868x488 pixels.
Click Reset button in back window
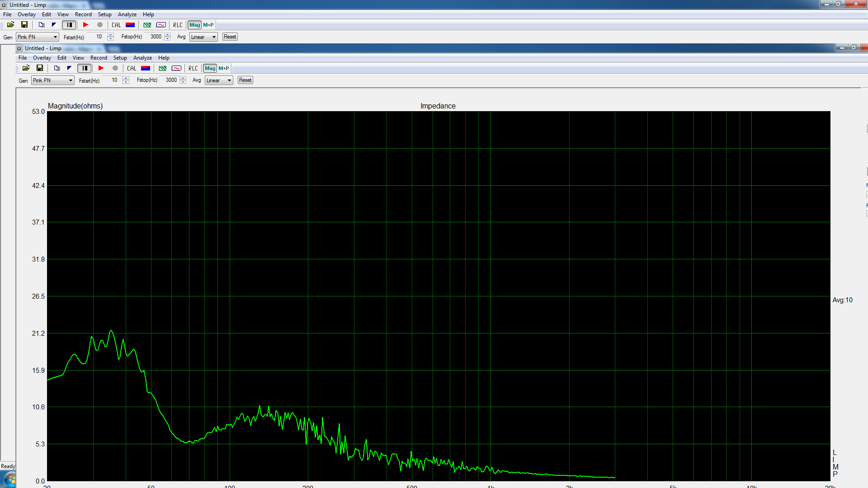[x=230, y=37]
